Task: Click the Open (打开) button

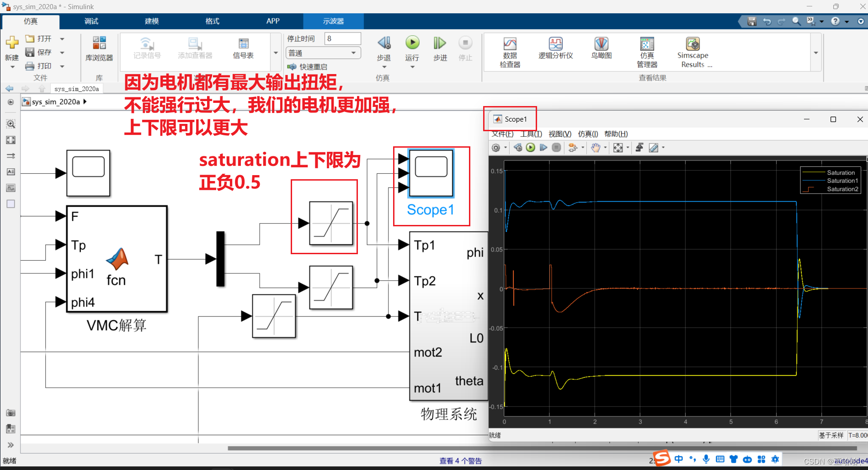Action: 38,39
